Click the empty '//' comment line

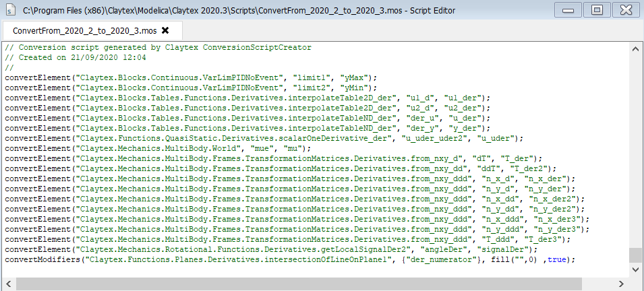[x=9, y=68]
